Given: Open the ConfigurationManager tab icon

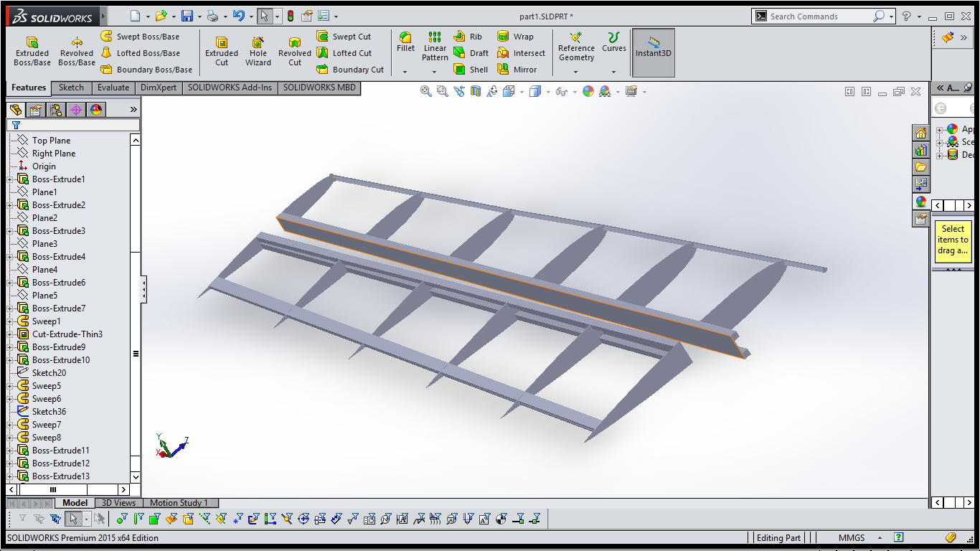Looking at the screenshot, I should click(56, 110).
